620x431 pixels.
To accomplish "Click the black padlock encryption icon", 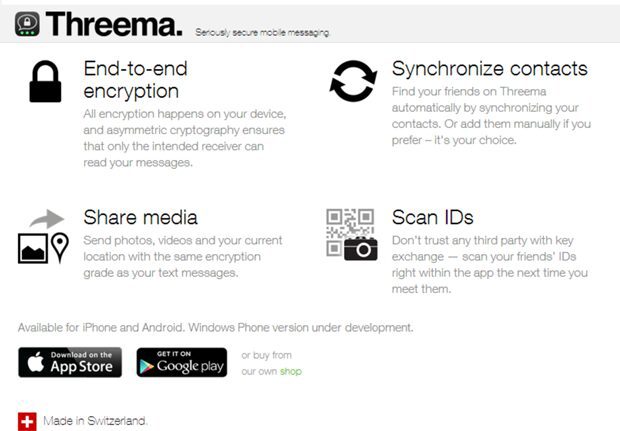I will pyautogui.click(x=45, y=81).
